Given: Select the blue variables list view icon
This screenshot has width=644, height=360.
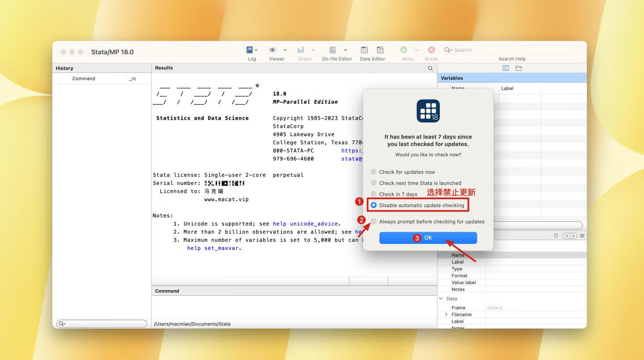Looking at the screenshot, I should pos(506,68).
